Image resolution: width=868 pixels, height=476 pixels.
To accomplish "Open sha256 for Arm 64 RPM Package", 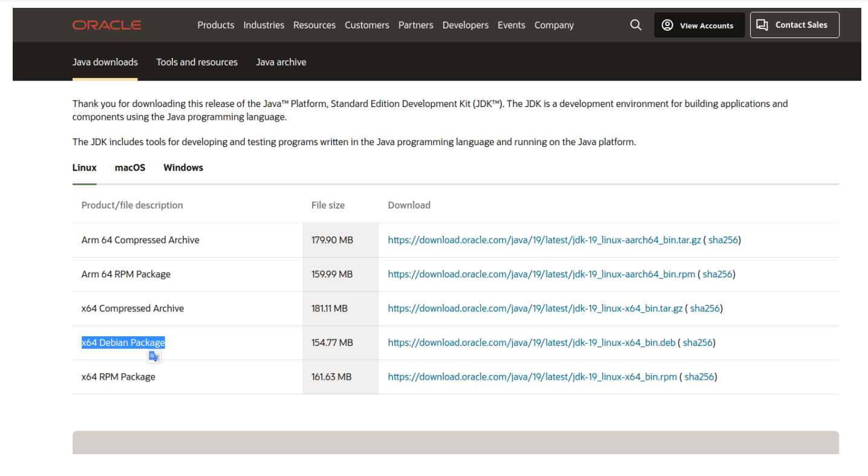I will pos(718,275).
